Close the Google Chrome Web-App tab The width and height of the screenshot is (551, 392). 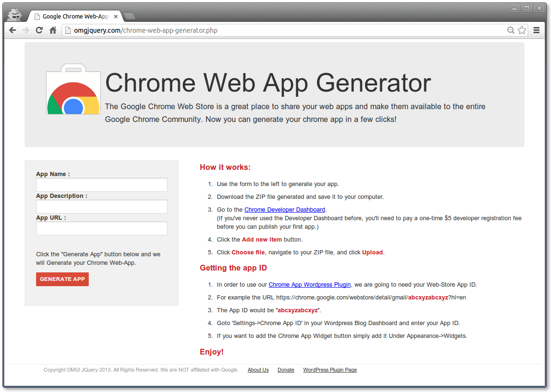click(116, 17)
